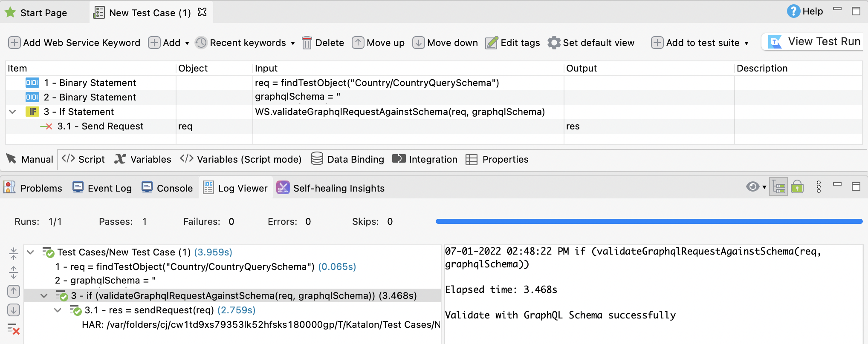Screen dimensions: 868x344
Task: Click the Delete trash can icon
Action: [307, 43]
